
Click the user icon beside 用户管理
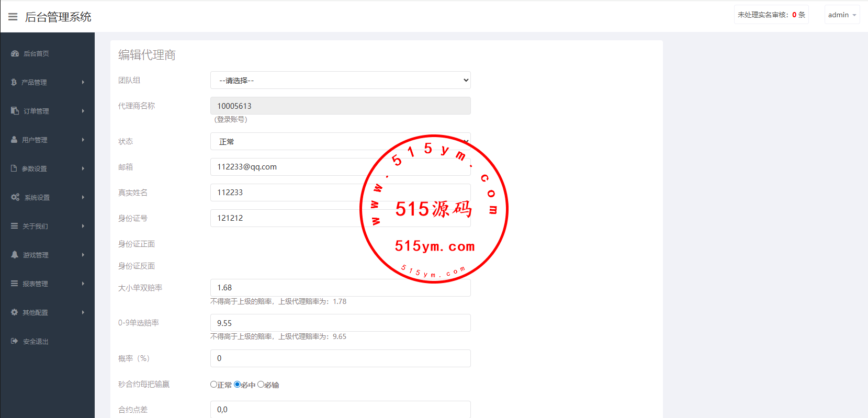tap(14, 140)
